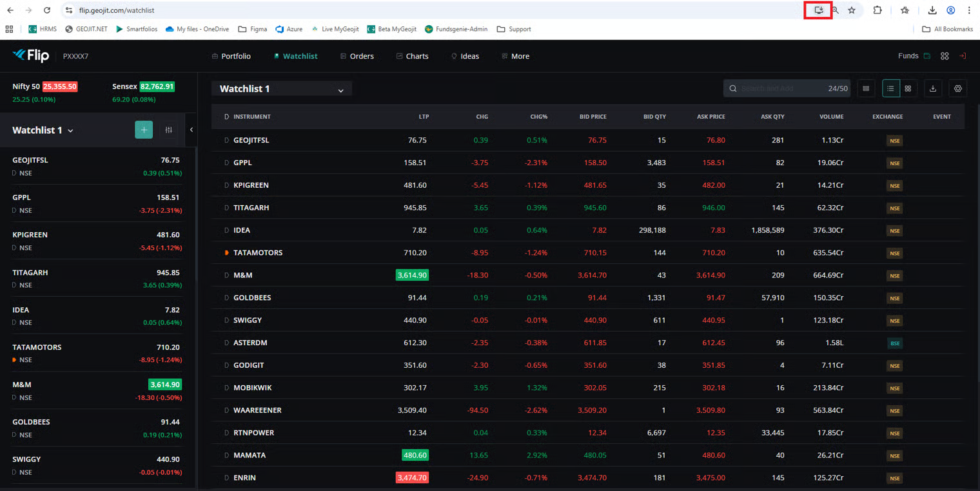Open the sidebar watchlist filter sliders icon
Viewport: 980px width, 491px height.
point(168,130)
